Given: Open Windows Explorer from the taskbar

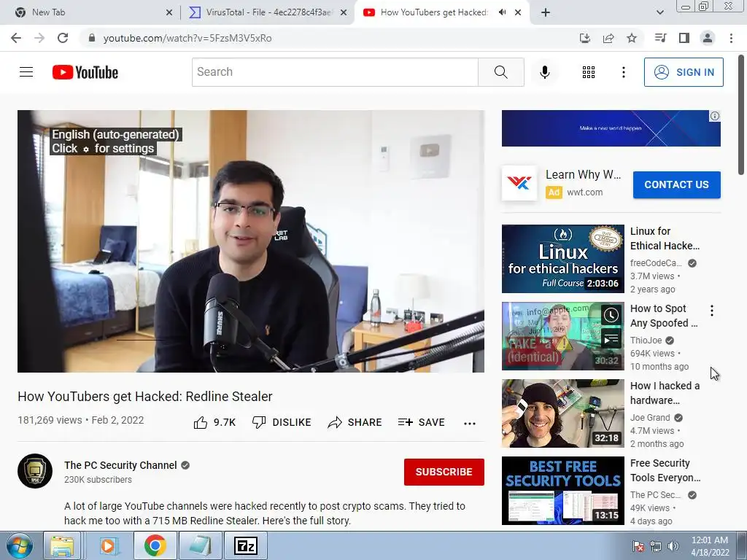Looking at the screenshot, I should pyautogui.click(x=62, y=545).
